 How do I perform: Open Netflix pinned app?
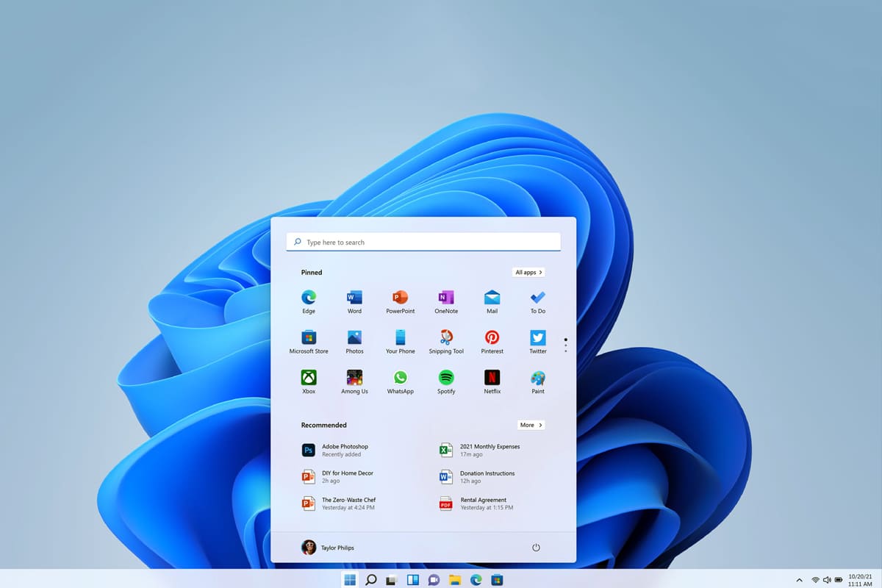point(492,382)
